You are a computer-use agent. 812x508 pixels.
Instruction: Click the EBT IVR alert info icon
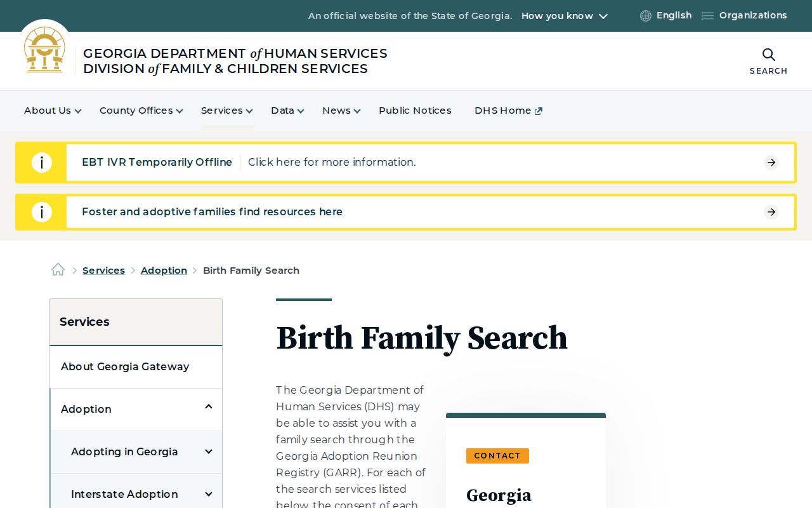pos(41,163)
